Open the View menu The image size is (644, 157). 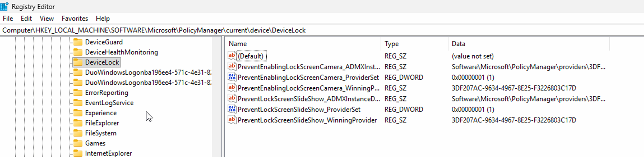(x=47, y=18)
